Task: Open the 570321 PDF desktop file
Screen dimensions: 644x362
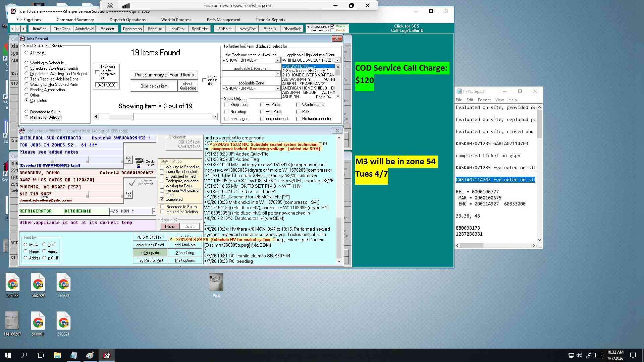Action: [63, 324]
